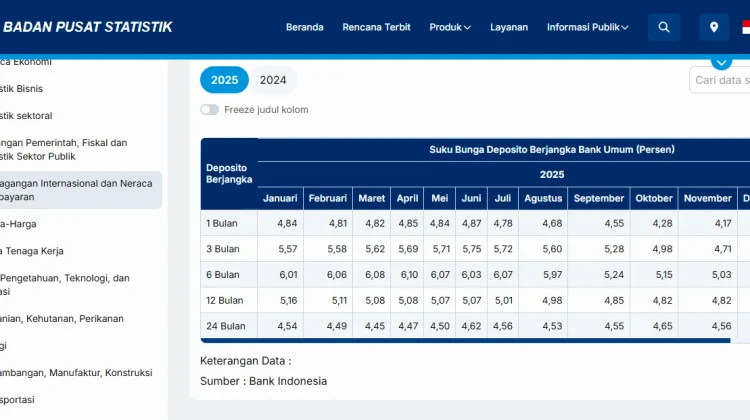Click 6 Bulan April value 6,10

pos(409,275)
